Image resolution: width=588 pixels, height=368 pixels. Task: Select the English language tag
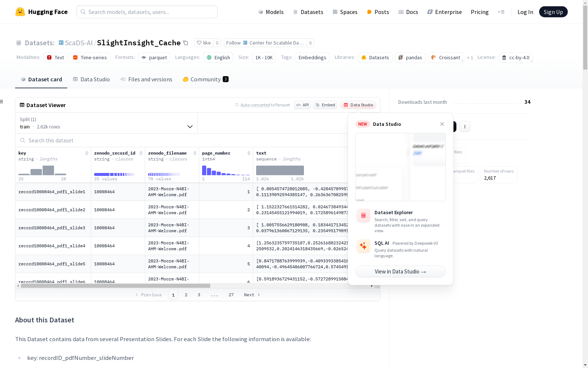coord(218,57)
